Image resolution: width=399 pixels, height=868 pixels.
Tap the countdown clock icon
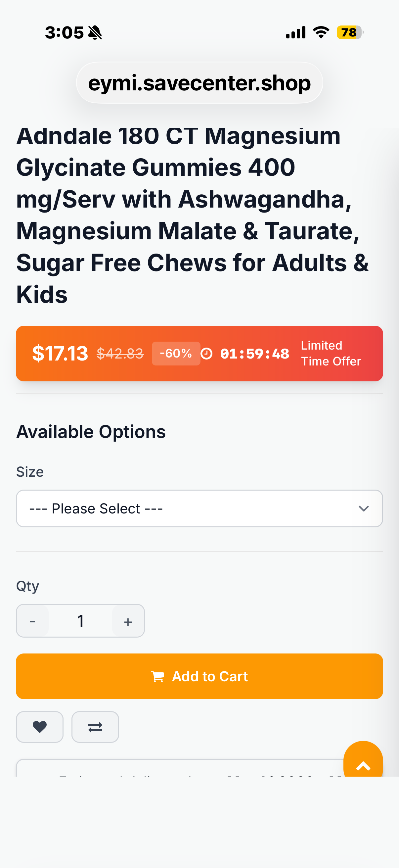point(206,354)
